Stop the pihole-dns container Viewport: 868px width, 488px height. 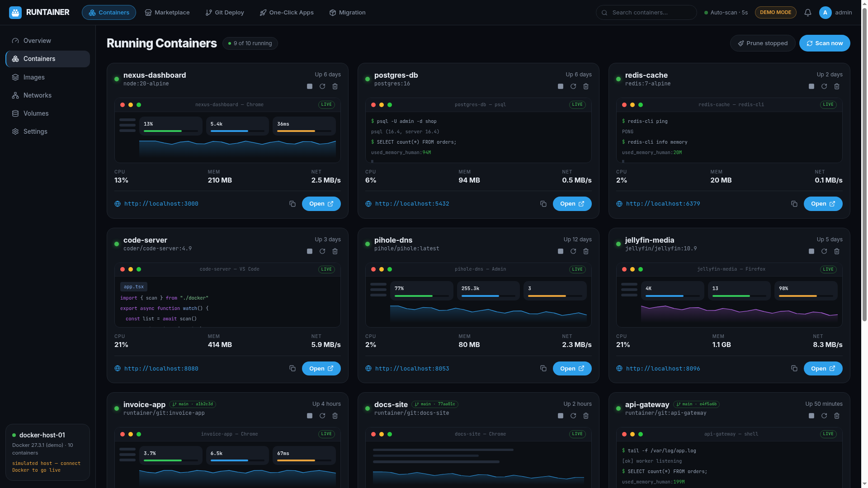[x=561, y=251]
